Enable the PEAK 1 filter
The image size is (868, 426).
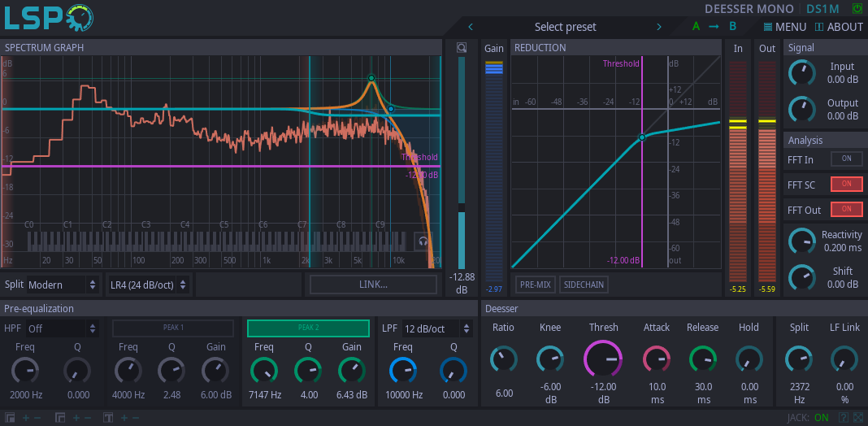pyautogui.click(x=173, y=328)
